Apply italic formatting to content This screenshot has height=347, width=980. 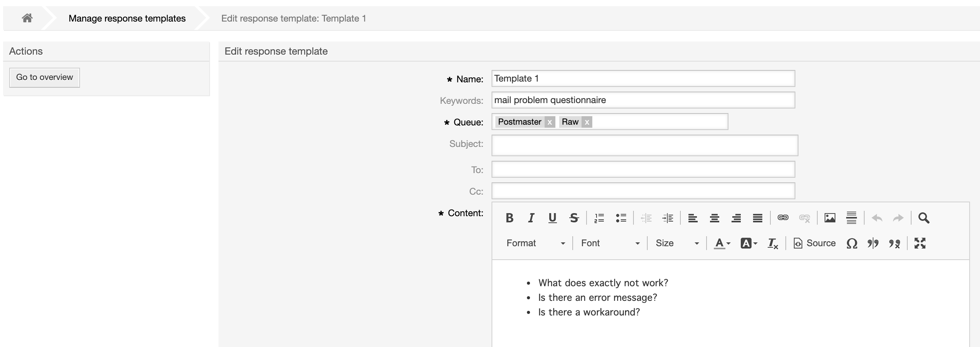(531, 218)
